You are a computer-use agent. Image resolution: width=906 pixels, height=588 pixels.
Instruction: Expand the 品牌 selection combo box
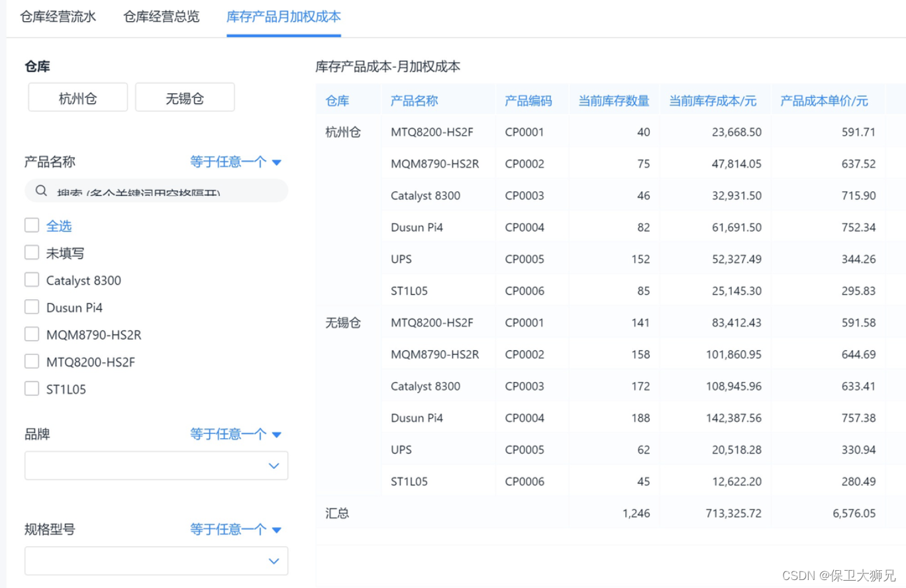pyautogui.click(x=156, y=465)
